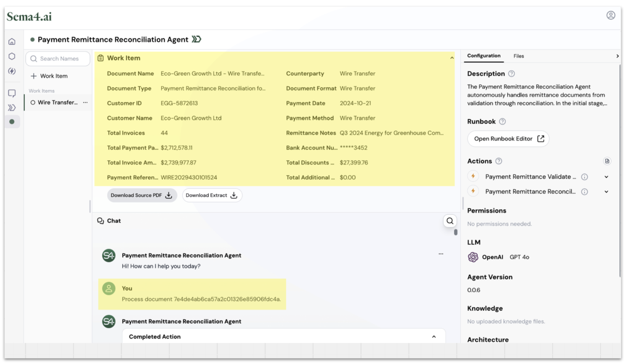Click the Remittance Notes Q3 2024 Energy text
This screenshot has height=364, width=627.
pos(392,133)
